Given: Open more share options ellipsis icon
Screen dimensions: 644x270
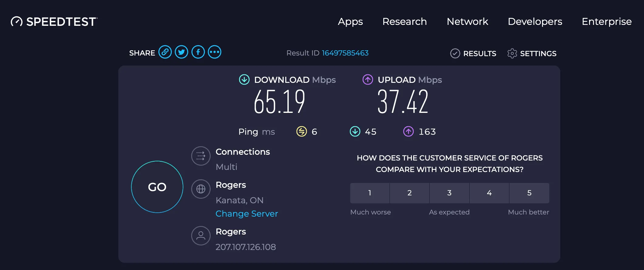Looking at the screenshot, I should (215, 52).
